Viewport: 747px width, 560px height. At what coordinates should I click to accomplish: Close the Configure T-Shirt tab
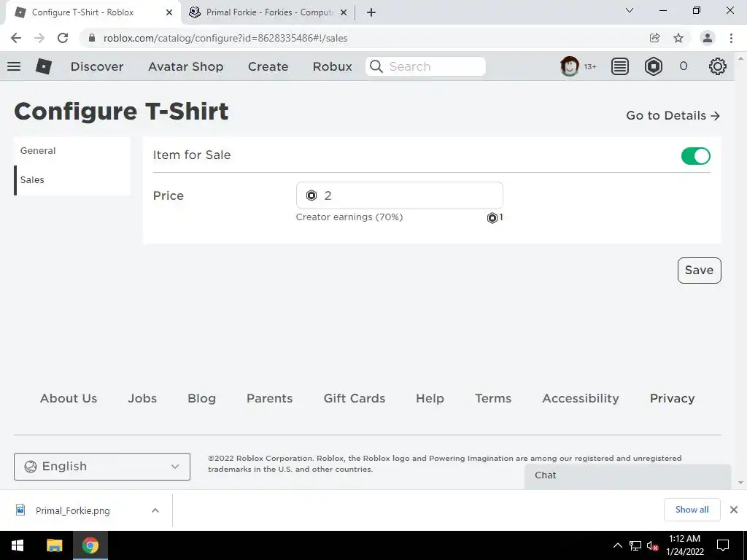tap(169, 12)
